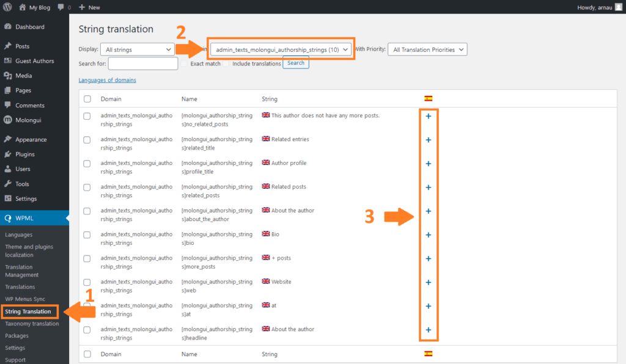
Task: Click the Spanish flag in table header
Action: pyautogui.click(x=429, y=98)
